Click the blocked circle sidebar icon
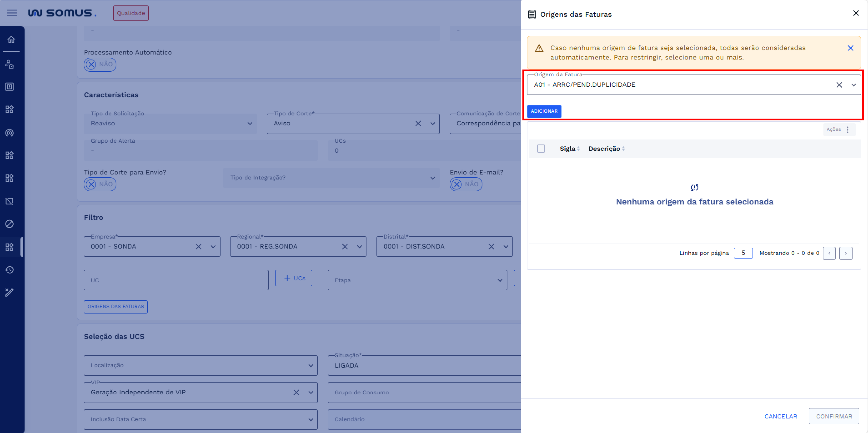 10,224
